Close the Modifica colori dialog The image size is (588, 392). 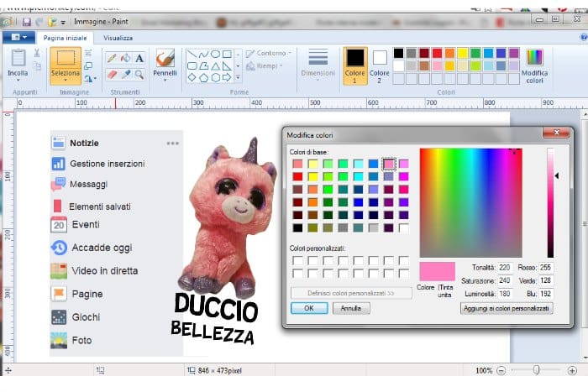(x=556, y=133)
